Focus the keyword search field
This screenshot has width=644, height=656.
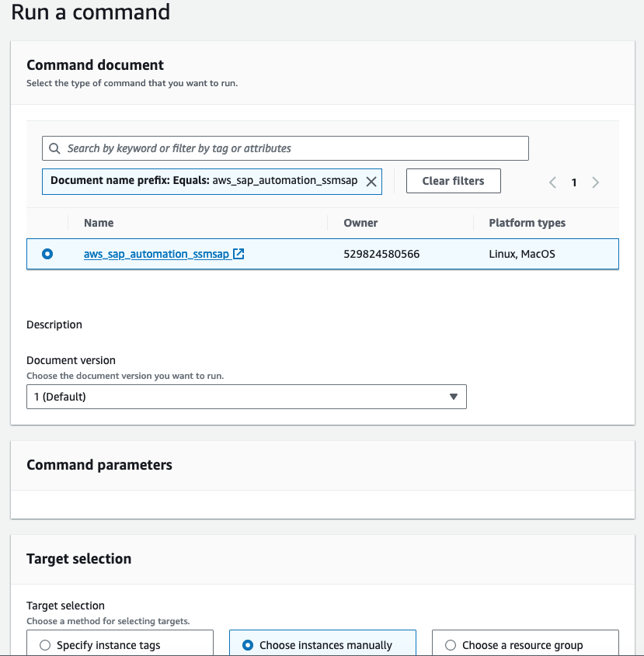[x=295, y=148]
